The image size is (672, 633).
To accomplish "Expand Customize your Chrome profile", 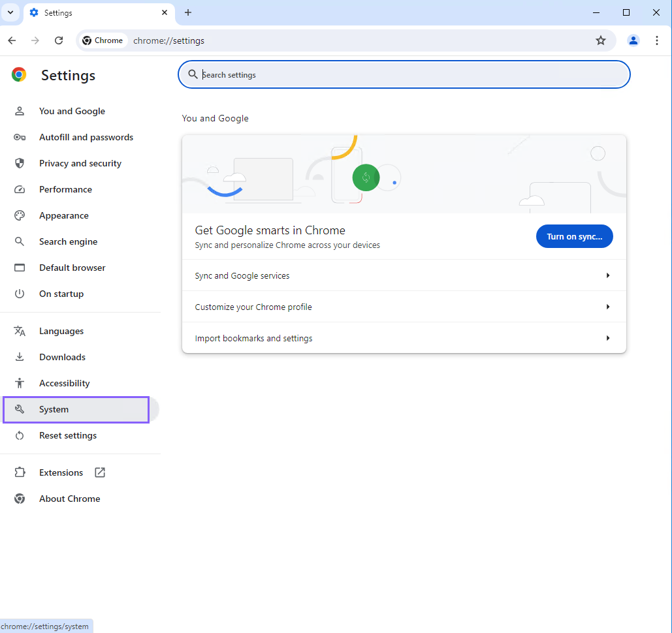I will [404, 307].
